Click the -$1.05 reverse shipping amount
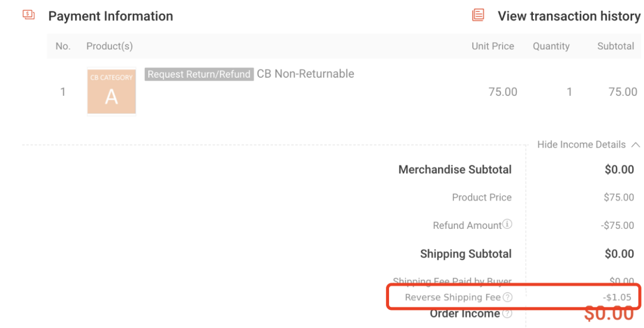This screenshot has width=644, height=328. click(617, 297)
